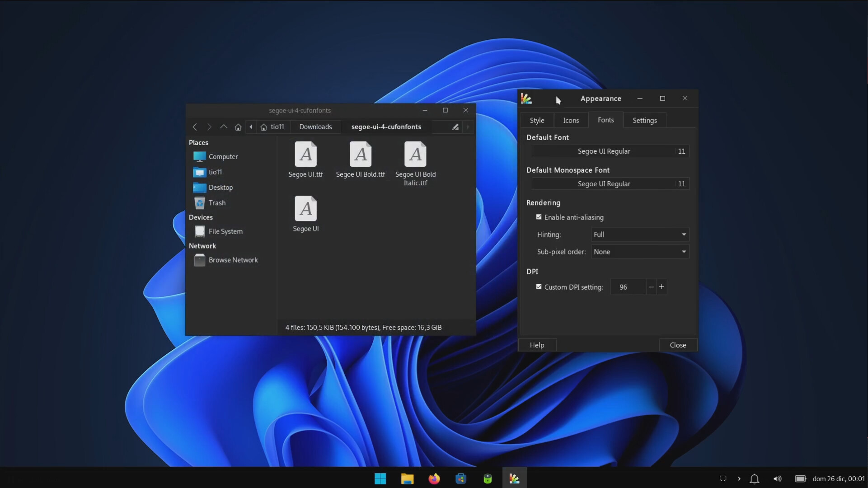Open Firefox from the taskbar
The image size is (868, 488).
(434, 479)
